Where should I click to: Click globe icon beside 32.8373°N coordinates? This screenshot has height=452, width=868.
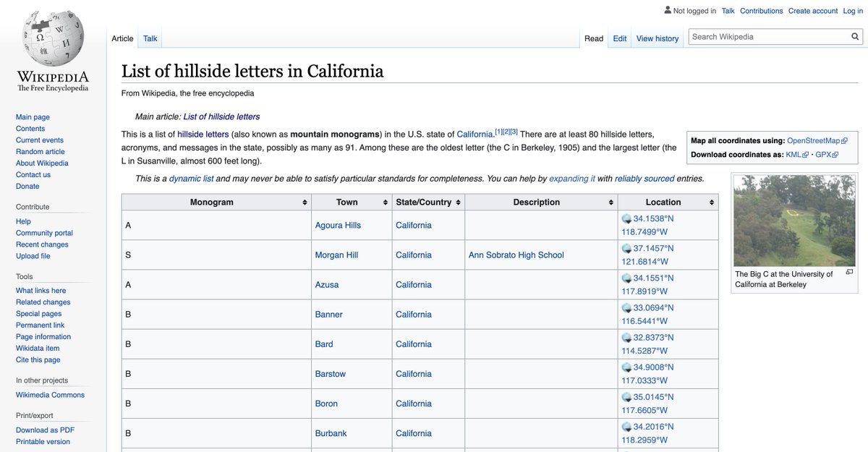pos(626,337)
